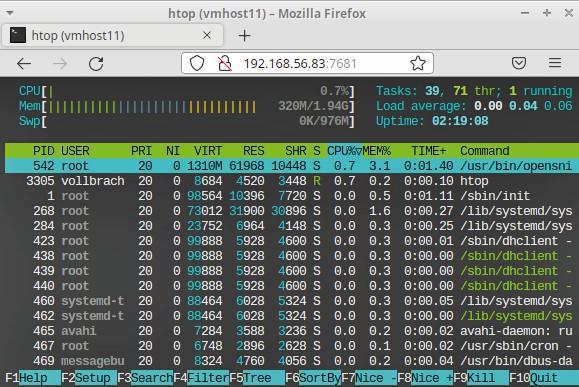
Task: Sort by SHR column header
Action: point(296,151)
